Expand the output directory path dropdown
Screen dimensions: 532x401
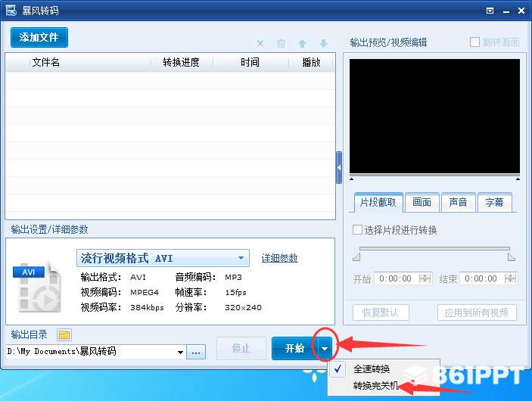click(181, 352)
